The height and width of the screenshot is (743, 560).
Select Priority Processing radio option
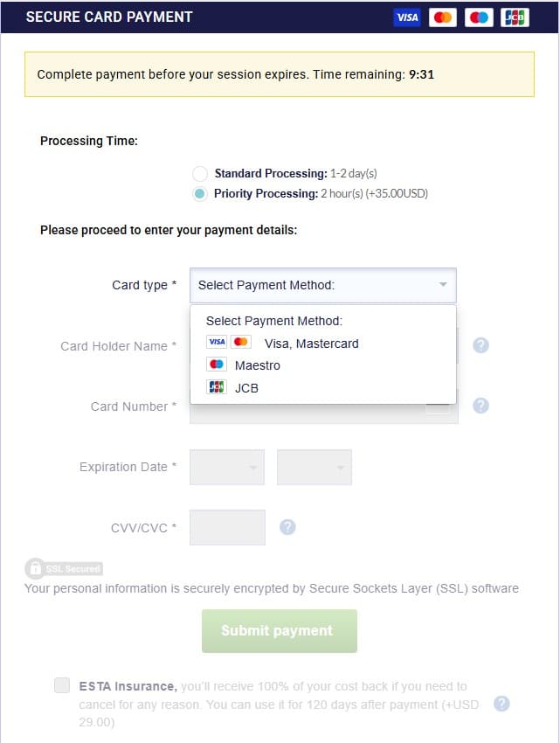click(x=200, y=193)
